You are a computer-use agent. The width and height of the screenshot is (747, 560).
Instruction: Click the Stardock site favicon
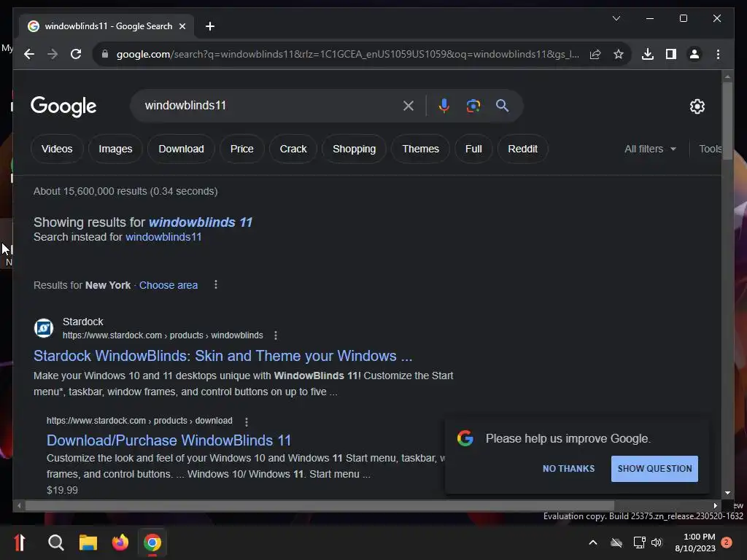[x=43, y=328]
